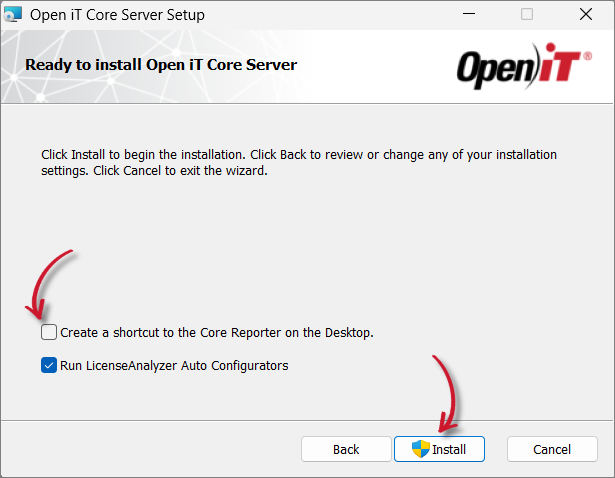Click the 'Run LicenseAnalyzer Auto Configurators' label
This screenshot has width=615, height=478.
point(174,365)
